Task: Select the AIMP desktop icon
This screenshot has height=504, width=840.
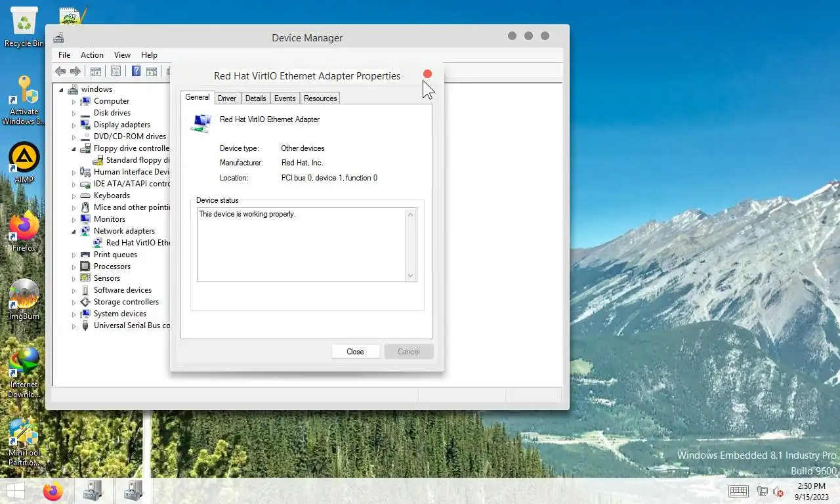Action: pos(24,163)
